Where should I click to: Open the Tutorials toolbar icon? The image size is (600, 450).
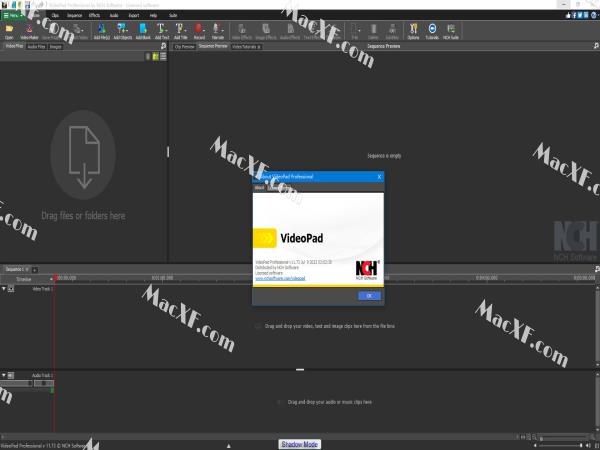tap(432, 31)
